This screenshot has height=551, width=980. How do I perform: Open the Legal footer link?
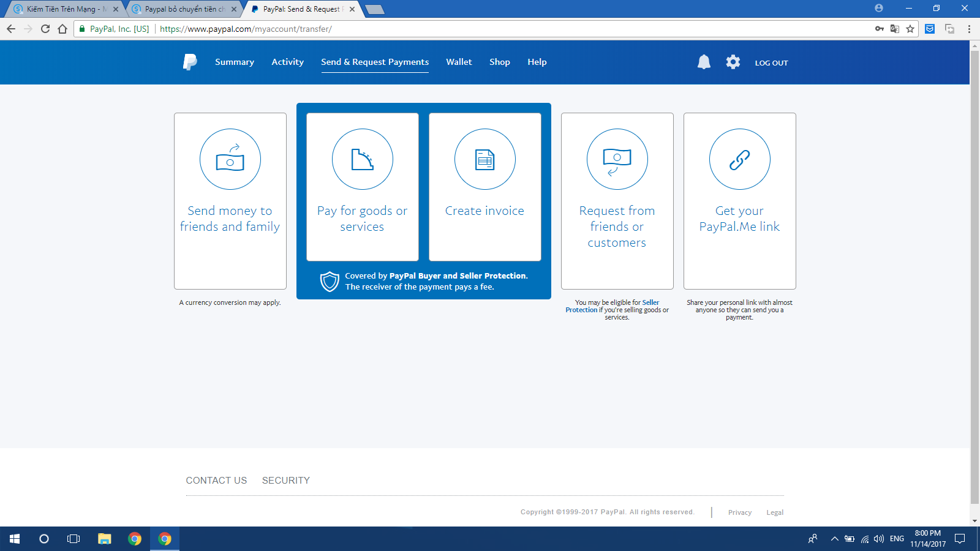coord(775,512)
